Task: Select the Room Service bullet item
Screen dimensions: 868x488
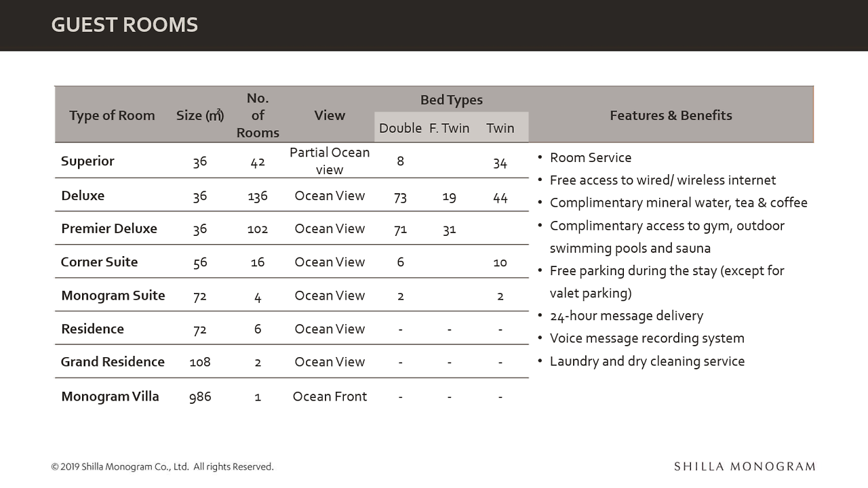Action: pos(590,157)
